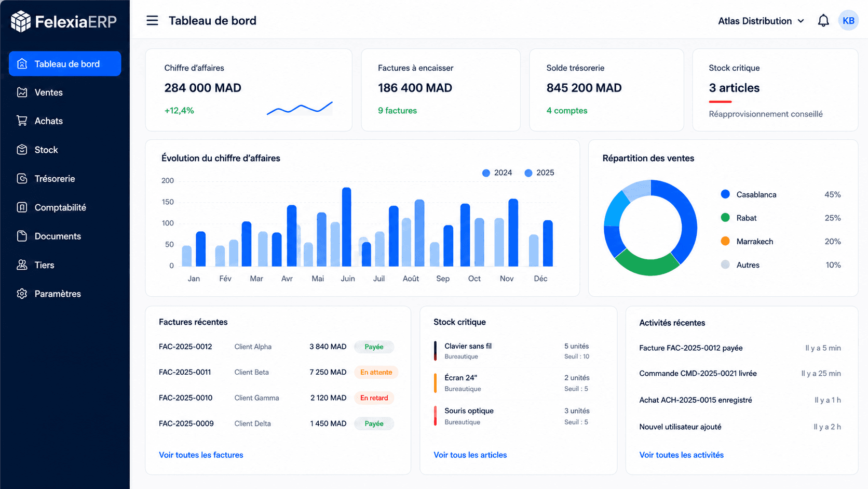Open invoice FAC-2025-0011
Screen dimensions: 868x489
(x=185, y=372)
